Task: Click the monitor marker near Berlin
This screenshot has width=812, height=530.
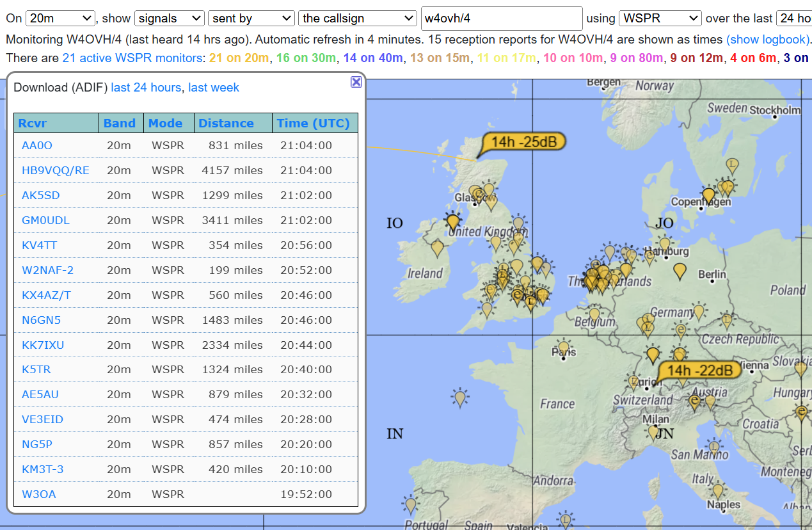Action: pos(680,271)
